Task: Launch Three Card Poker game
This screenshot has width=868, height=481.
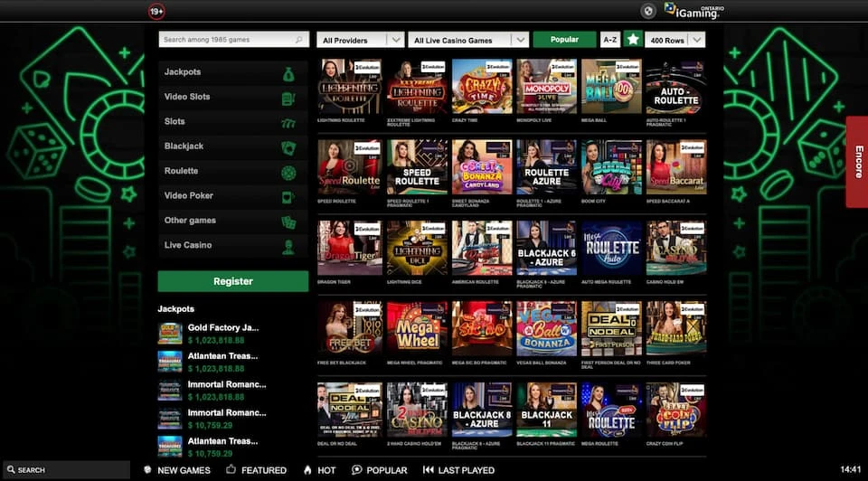Action: click(676, 329)
